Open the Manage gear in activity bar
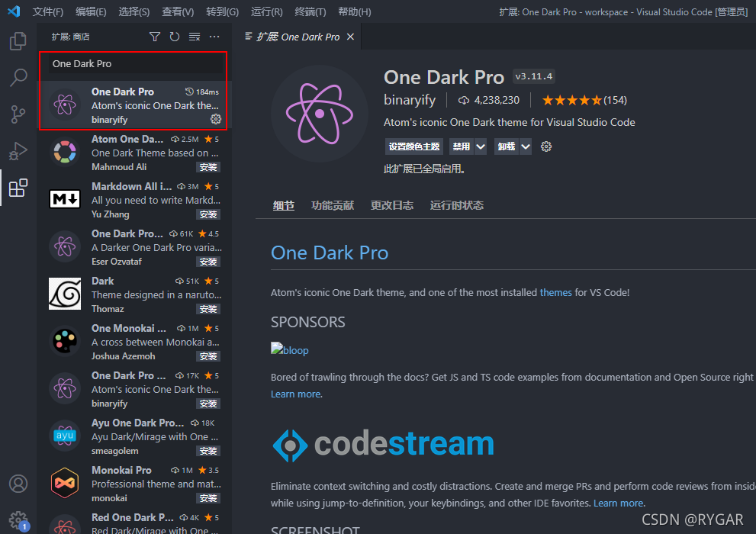756x534 pixels. [x=18, y=520]
